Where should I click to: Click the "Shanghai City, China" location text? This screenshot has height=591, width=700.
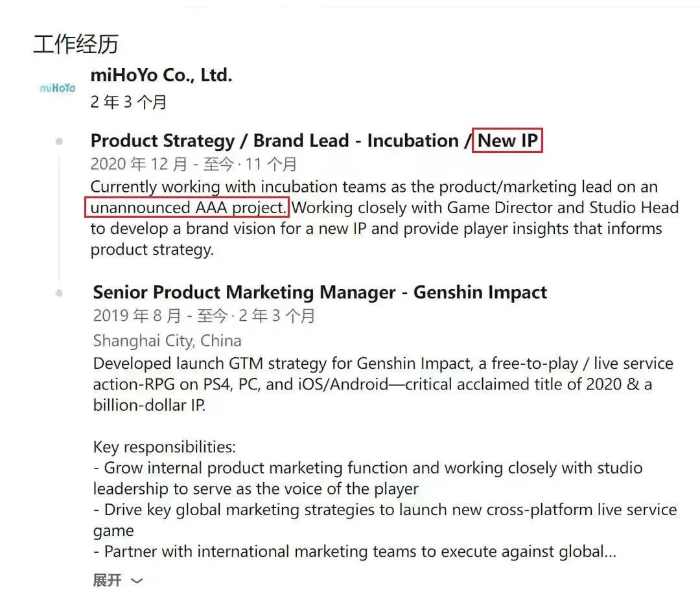click(167, 341)
